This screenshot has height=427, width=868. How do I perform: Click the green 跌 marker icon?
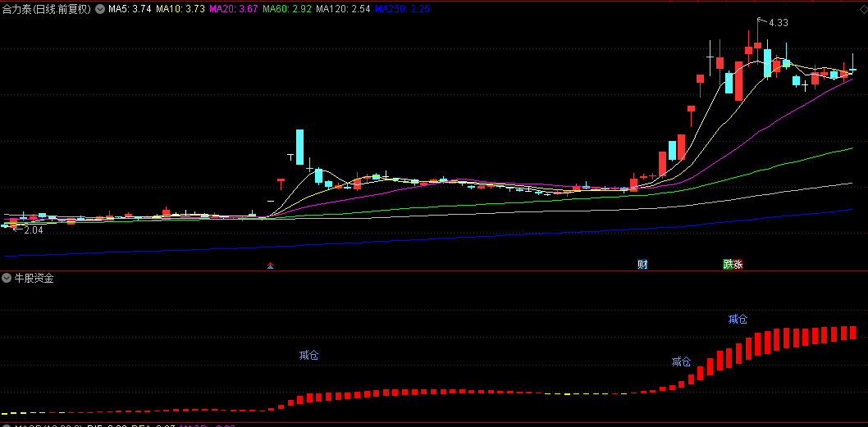[728, 265]
